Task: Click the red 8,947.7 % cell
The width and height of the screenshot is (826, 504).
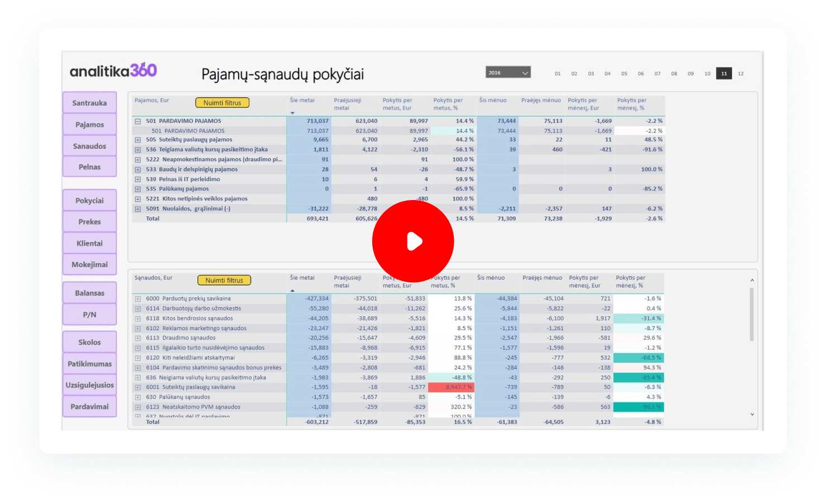Action: click(451, 387)
